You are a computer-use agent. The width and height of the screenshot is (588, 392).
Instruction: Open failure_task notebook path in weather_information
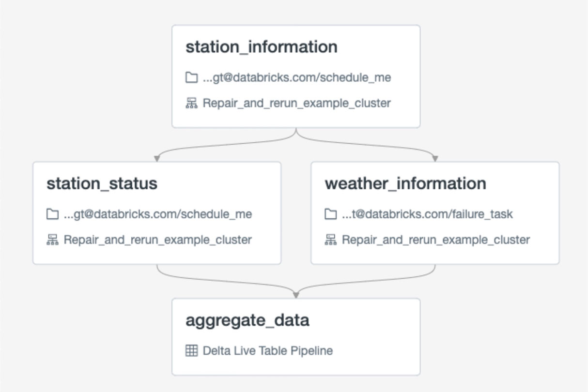coord(427,214)
